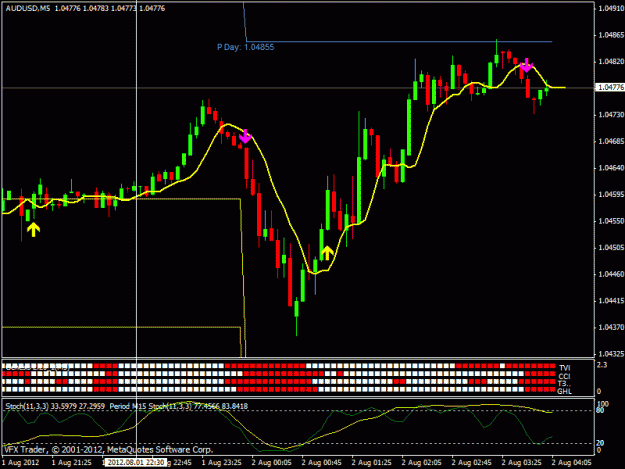This screenshot has height=469, width=625.
Task: Click the T3 indicator row label
Action: tap(564, 383)
